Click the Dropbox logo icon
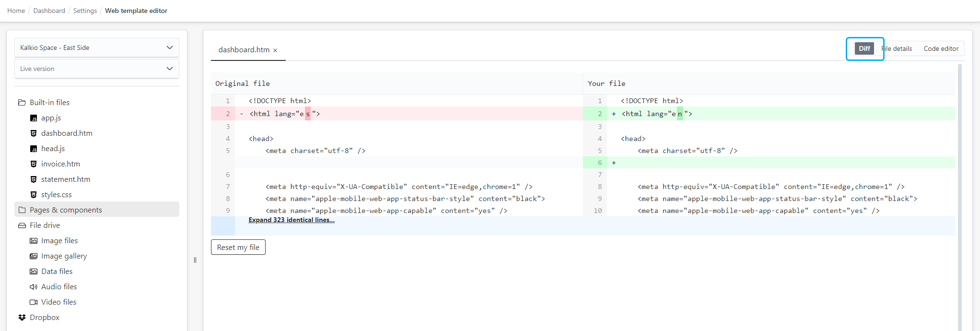This screenshot has height=331, width=980. [x=22, y=318]
